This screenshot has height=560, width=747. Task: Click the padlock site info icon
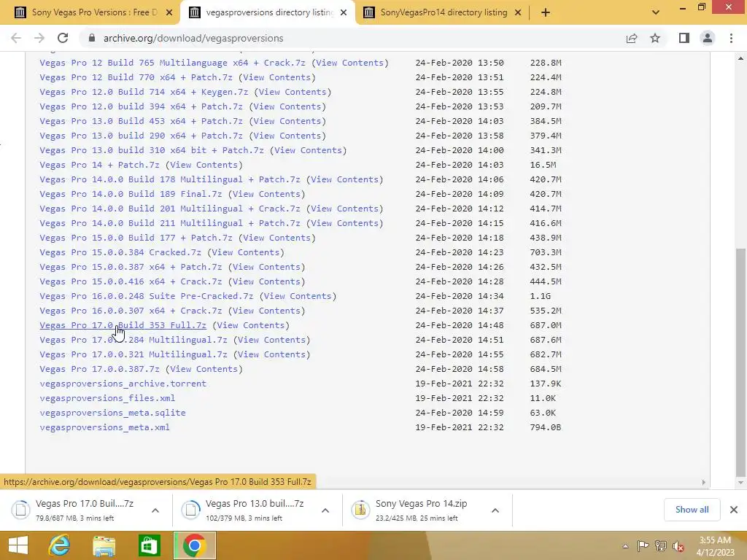coord(92,38)
